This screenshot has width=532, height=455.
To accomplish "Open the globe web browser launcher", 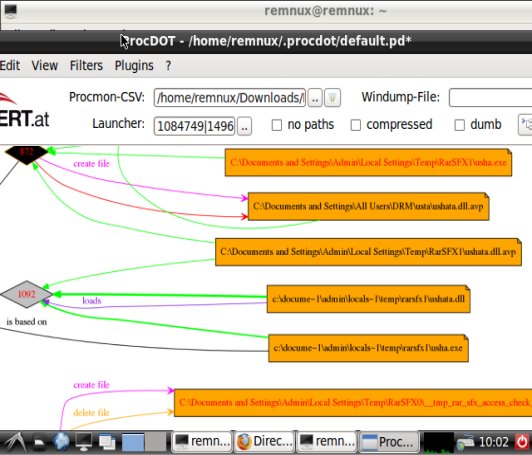I will pyautogui.click(x=61, y=441).
